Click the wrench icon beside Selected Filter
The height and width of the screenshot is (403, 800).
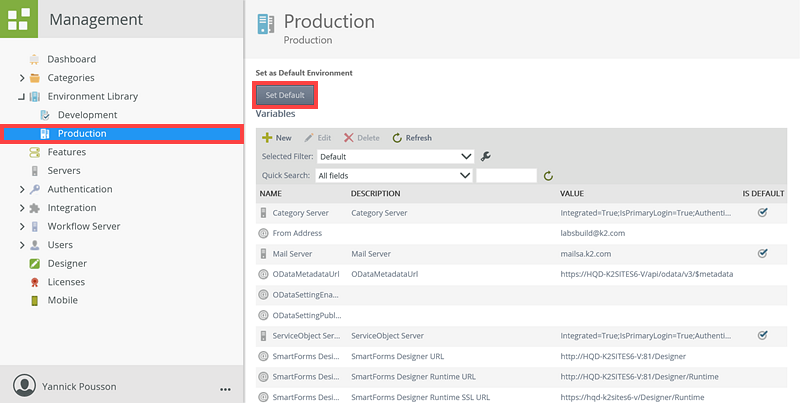coord(486,156)
